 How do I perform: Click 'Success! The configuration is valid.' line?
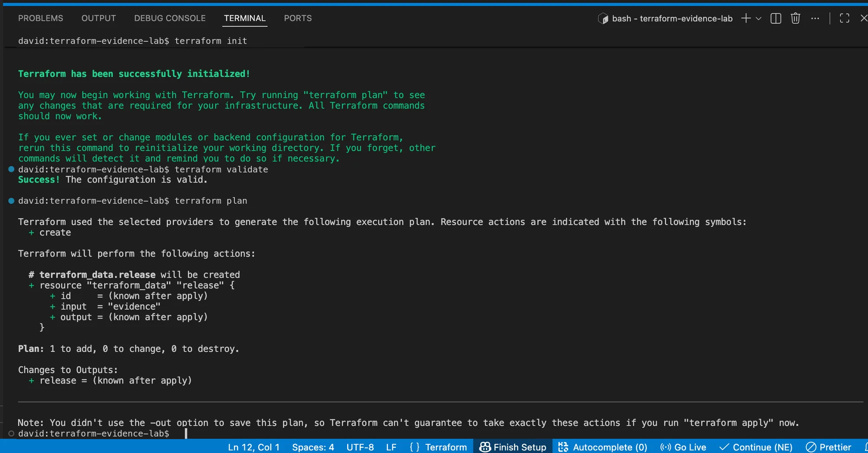point(113,180)
